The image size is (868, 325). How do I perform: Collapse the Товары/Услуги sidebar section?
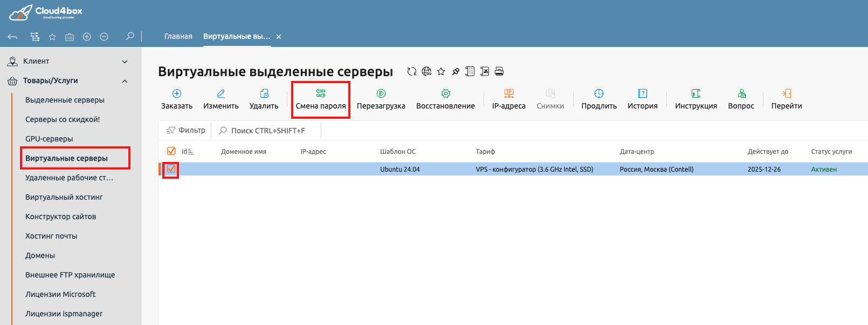pos(125,81)
